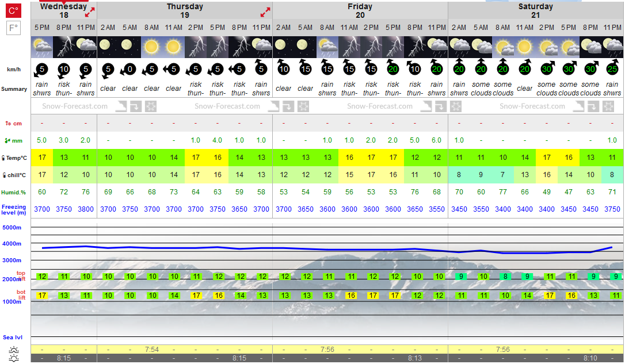Click Friday 2 AM clear moon icon
Viewport: 625px width, 364px height.
pyautogui.click(x=283, y=47)
